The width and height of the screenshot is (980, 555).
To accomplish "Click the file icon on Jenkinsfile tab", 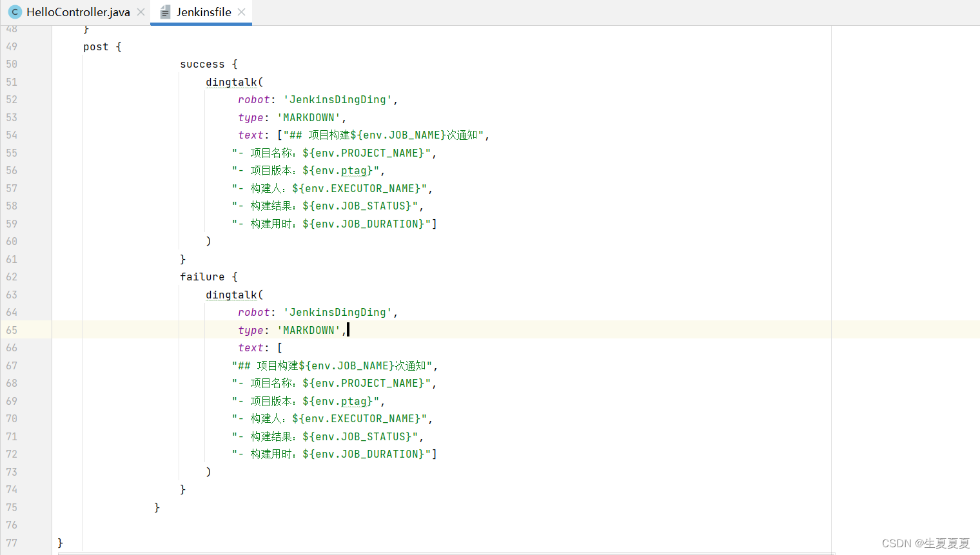I will point(165,12).
